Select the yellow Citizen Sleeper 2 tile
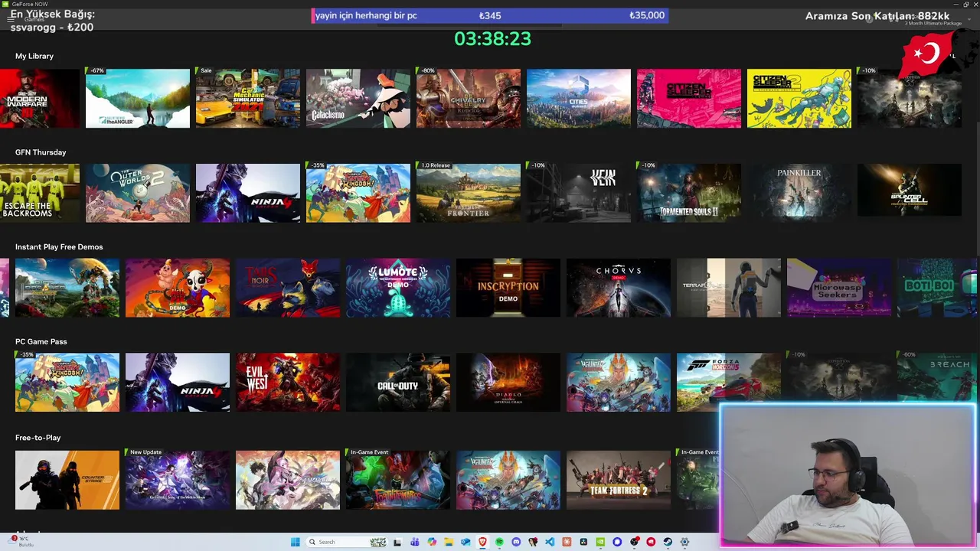The image size is (980, 551). pyautogui.click(x=799, y=98)
